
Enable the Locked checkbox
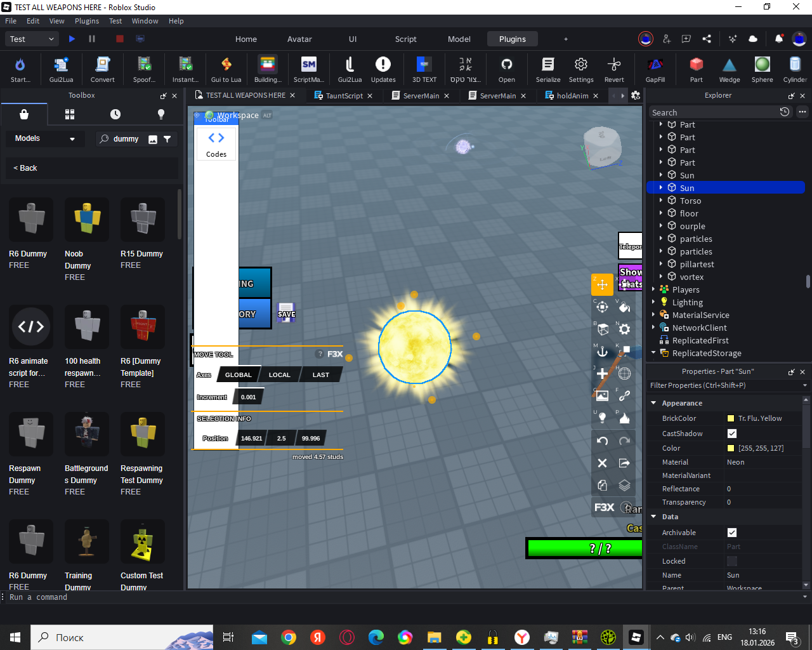[x=732, y=561]
